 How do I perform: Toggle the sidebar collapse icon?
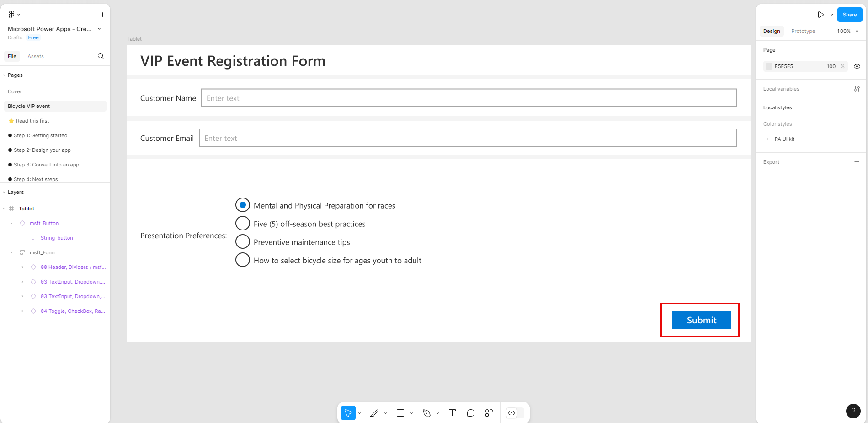tap(99, 15)
